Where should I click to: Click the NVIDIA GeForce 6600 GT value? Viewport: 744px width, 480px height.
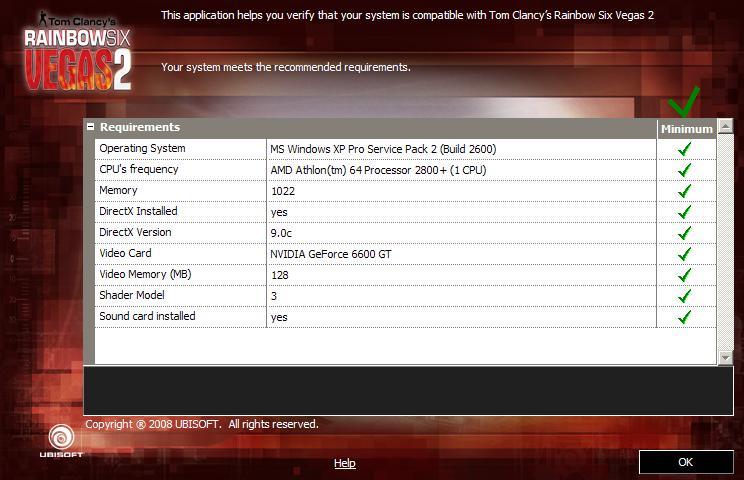click(x=331, y=254)
